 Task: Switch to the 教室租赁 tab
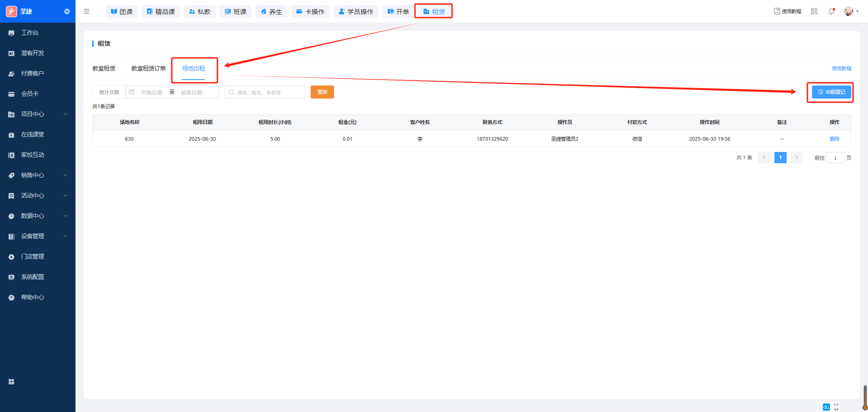click(104, 68)
